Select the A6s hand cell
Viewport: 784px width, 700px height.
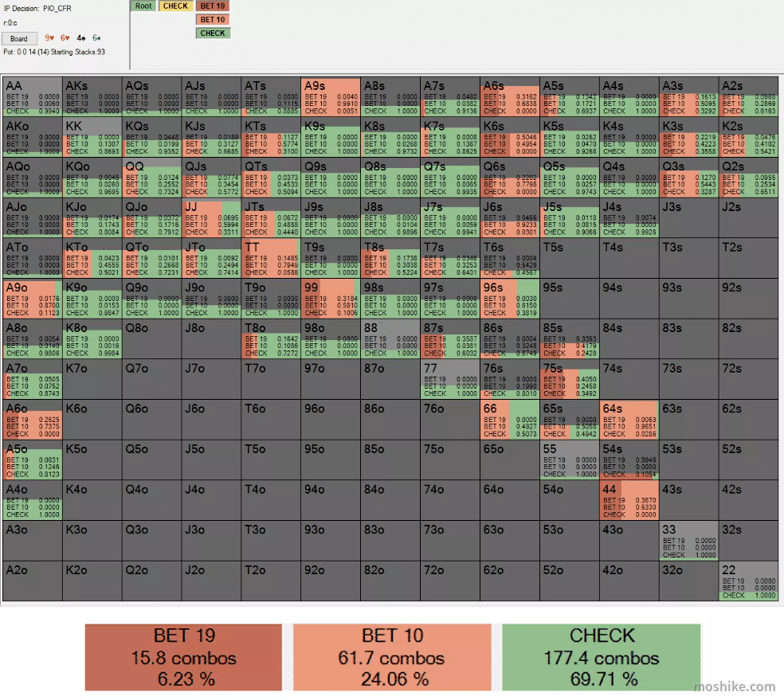(x=510, y=97)
